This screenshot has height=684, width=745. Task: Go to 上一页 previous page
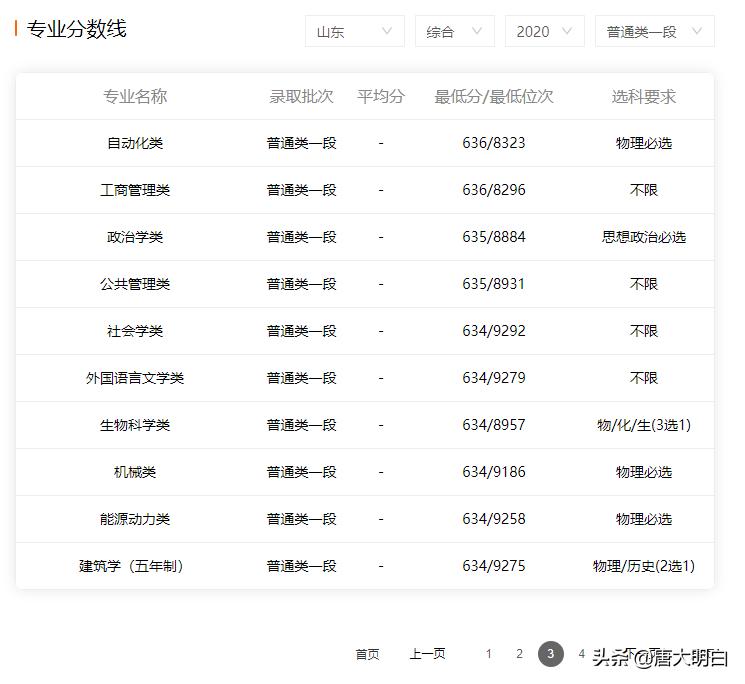[427, 654]
